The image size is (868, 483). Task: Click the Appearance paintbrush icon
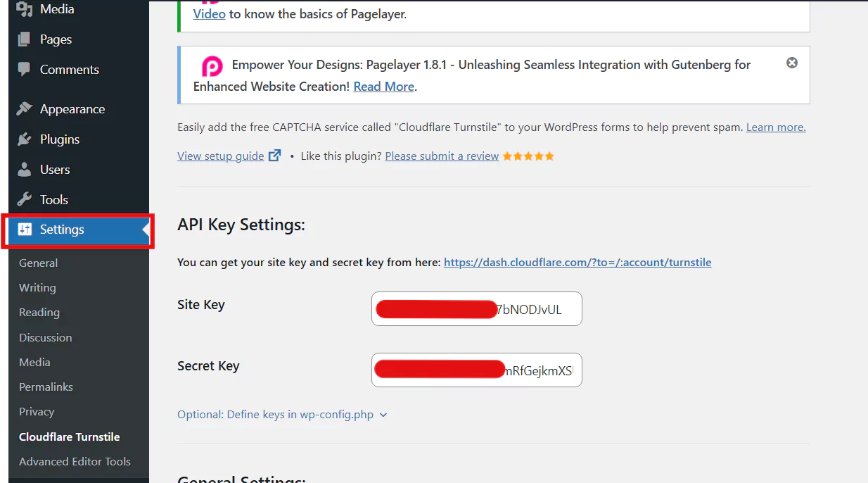[25, 109]
